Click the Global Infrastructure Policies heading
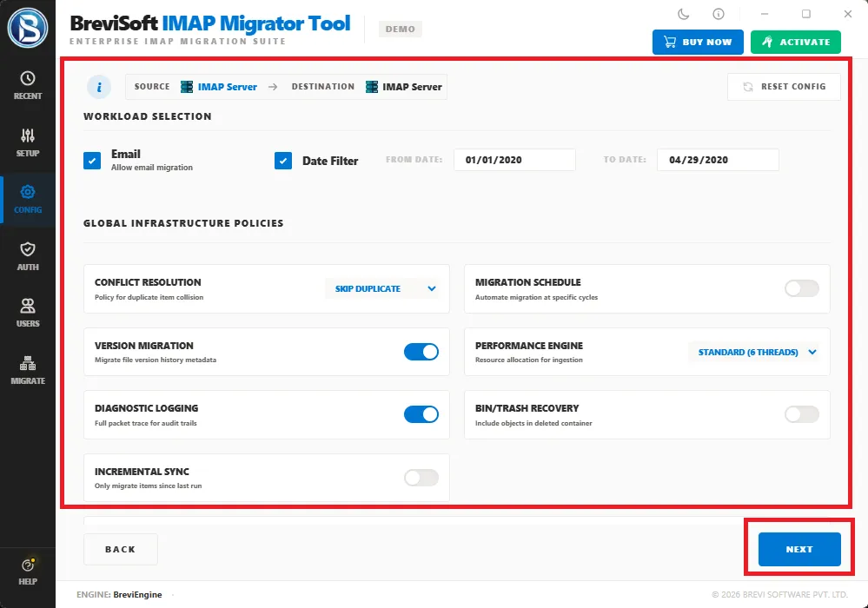 (184, 223)
